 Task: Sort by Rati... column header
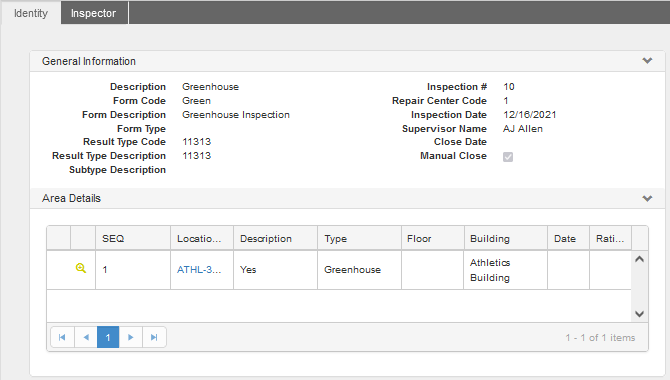pyautogui.click(x=610, y=239)
